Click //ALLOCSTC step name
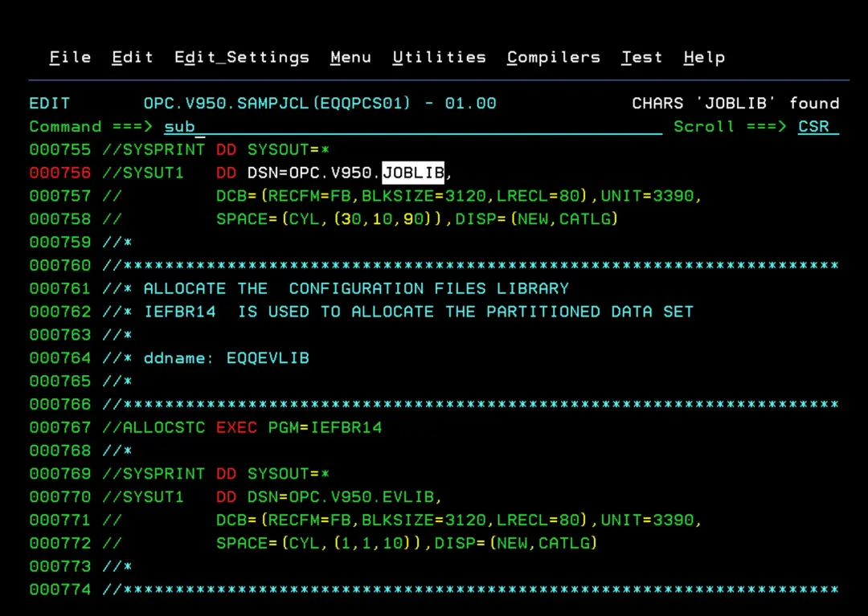868x616 pixels. (x=154, y=428)
